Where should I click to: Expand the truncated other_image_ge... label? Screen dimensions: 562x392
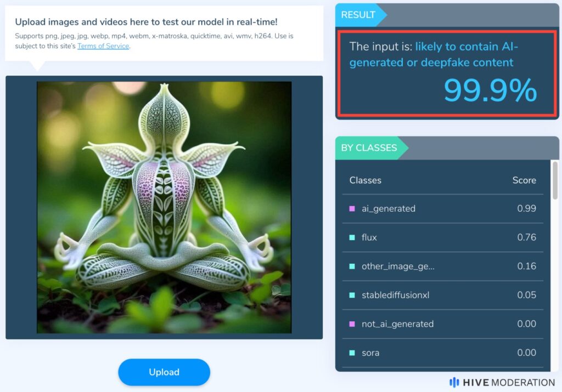tap(397, 266)
